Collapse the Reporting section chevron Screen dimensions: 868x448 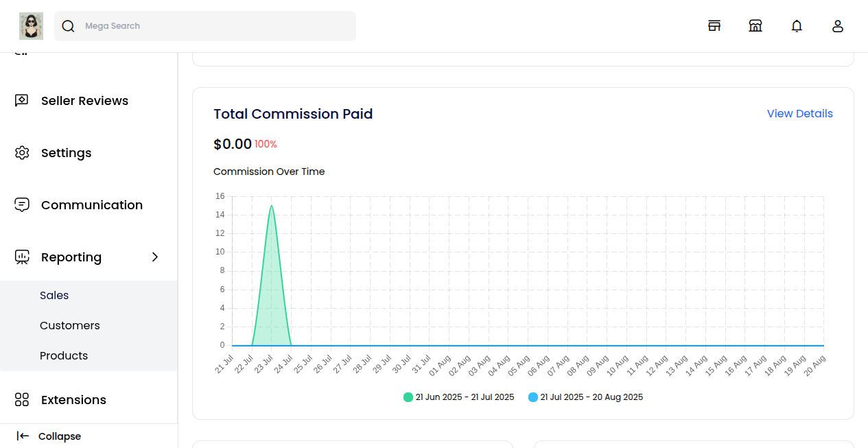coord(155,257)
